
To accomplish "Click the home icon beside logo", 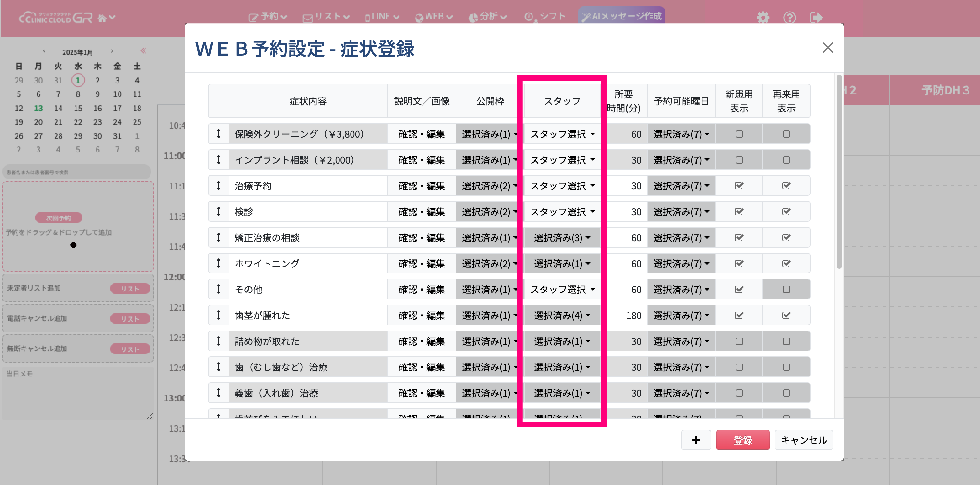I will [x=102, y=18].
